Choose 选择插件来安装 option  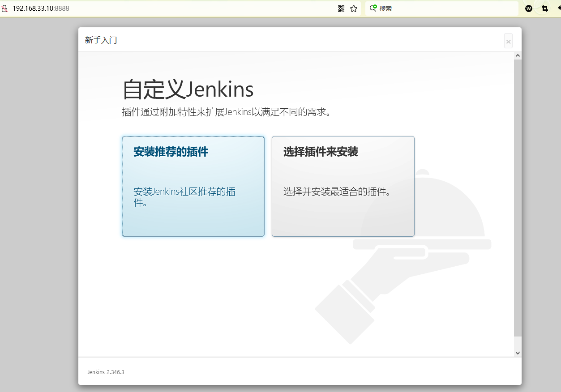coord(343,186)
